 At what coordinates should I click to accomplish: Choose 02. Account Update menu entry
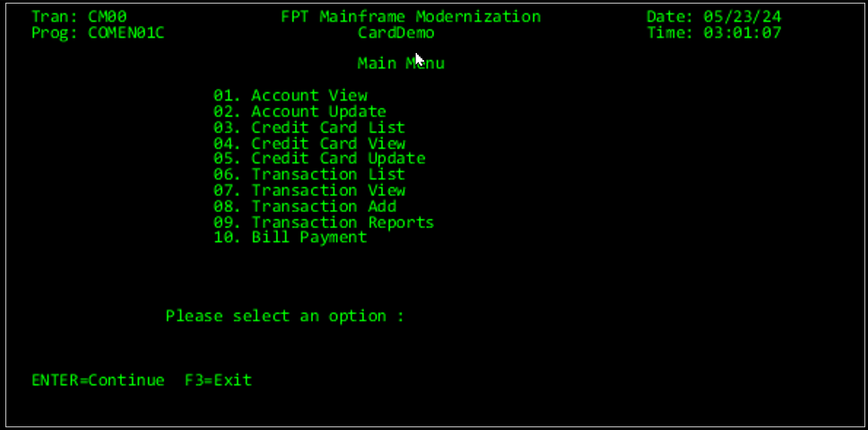tap(299, 111)
